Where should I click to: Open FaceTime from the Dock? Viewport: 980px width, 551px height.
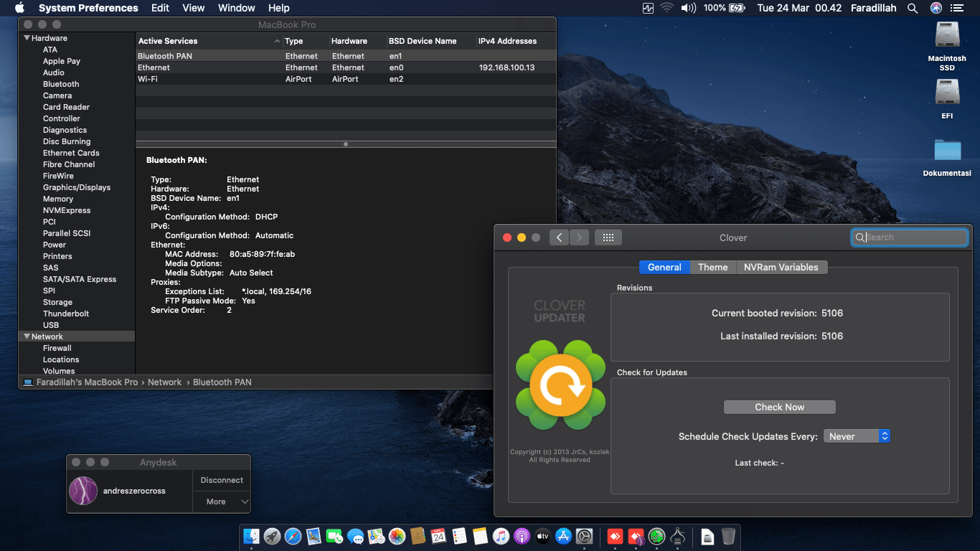[334, 536]
